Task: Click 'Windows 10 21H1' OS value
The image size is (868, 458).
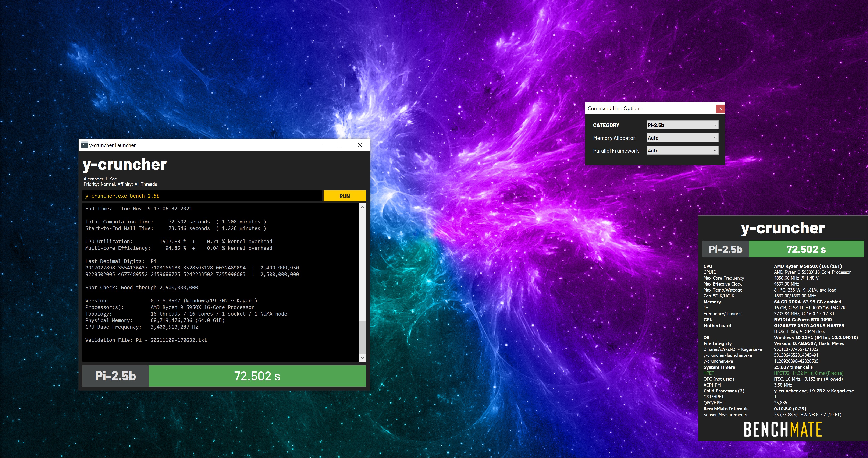Action: point(816,338)
